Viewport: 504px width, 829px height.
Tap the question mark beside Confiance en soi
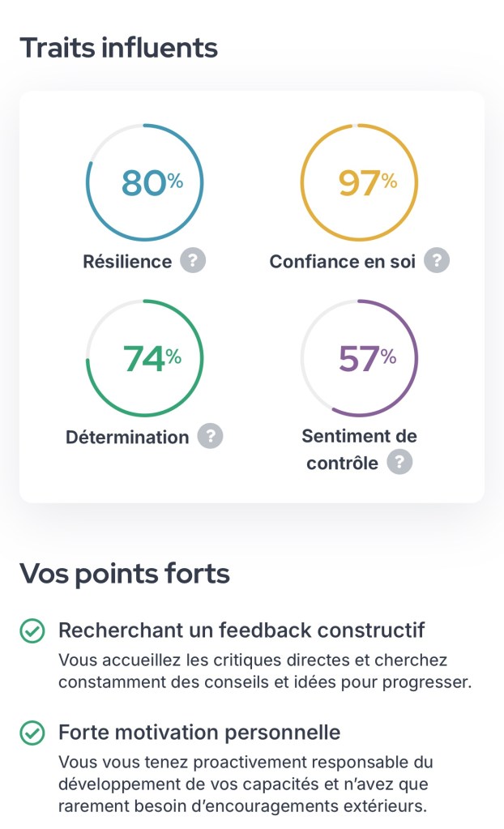coord(437,261)
